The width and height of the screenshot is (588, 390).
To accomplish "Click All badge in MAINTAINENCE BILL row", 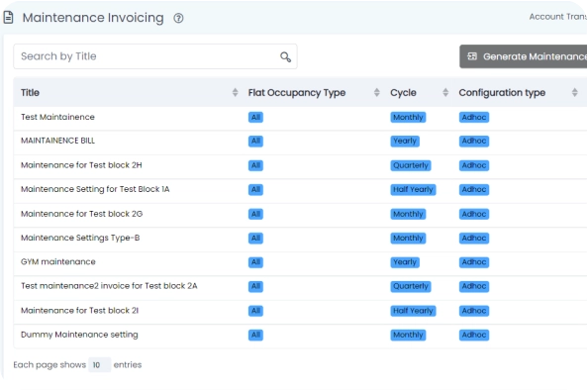I will click(x=255, y=141).
